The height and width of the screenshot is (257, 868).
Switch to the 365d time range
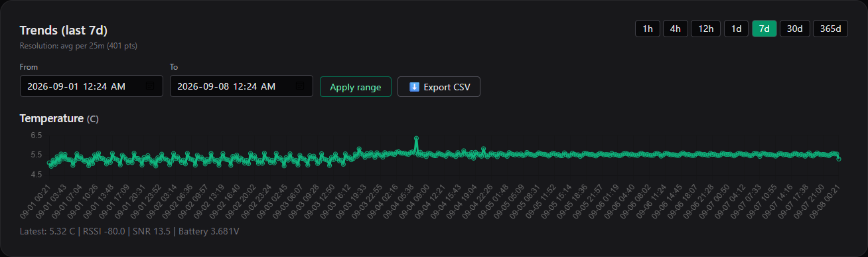point(830,29)
